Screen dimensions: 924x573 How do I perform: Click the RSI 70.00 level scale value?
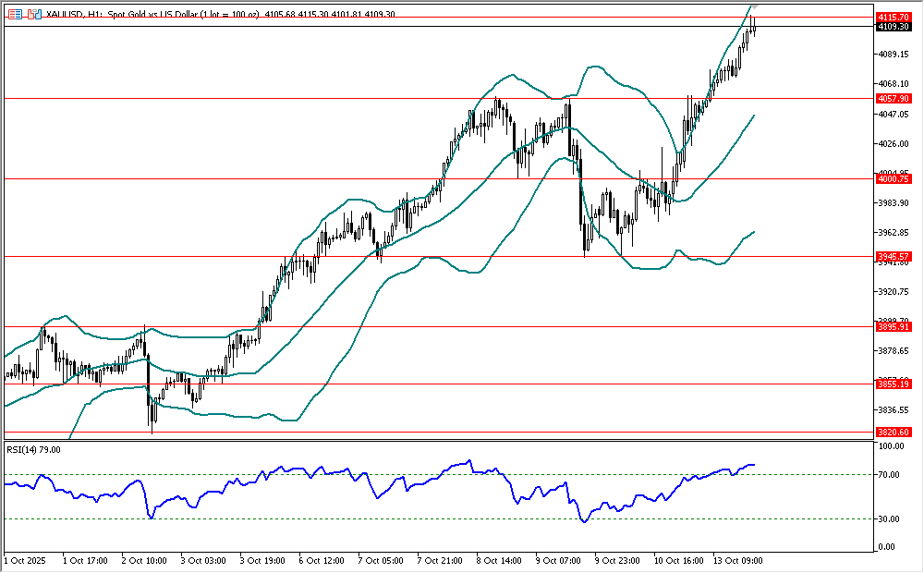[x=891, y=475]
